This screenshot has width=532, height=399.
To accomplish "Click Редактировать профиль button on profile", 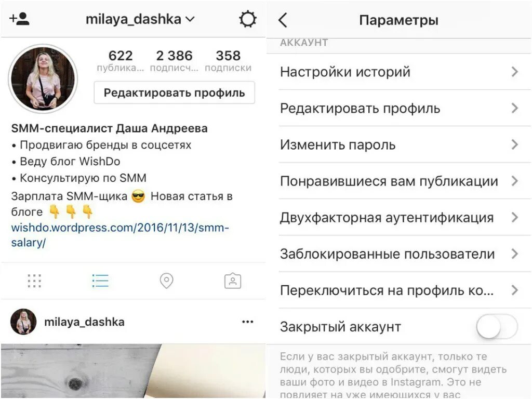I will click(x=175, y=92).
